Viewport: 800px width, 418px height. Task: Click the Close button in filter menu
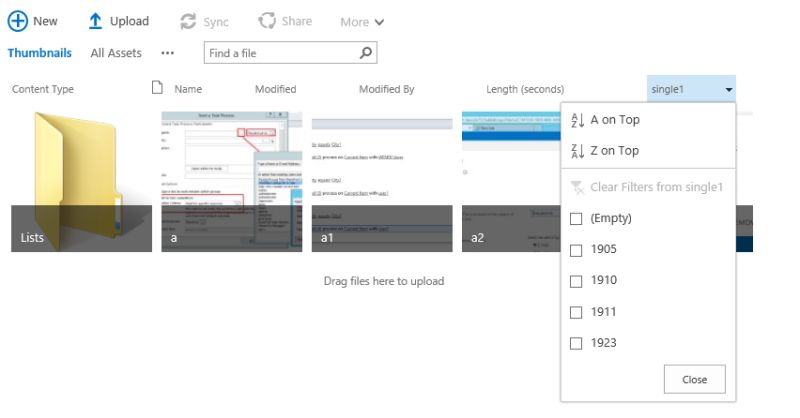pos(694,379)
